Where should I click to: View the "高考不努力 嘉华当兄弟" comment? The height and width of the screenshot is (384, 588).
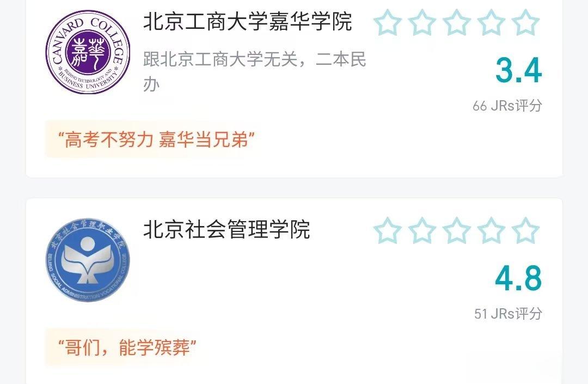tap(156, 139)
